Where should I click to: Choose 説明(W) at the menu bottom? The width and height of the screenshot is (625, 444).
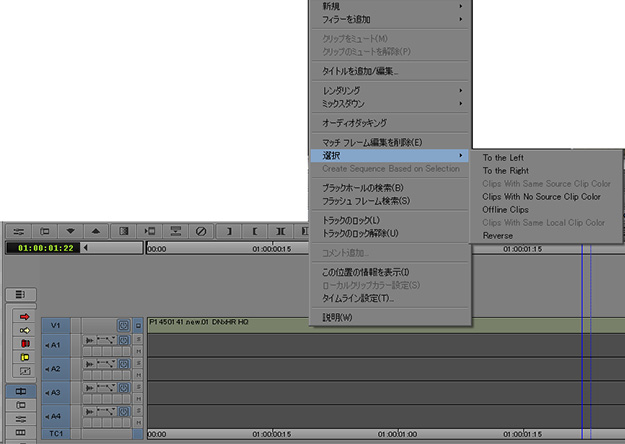390,317
